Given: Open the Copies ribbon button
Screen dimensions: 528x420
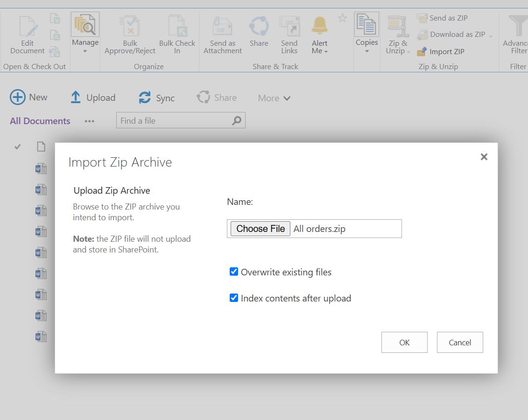Looking at the screenshot, I should pos(366,34).
